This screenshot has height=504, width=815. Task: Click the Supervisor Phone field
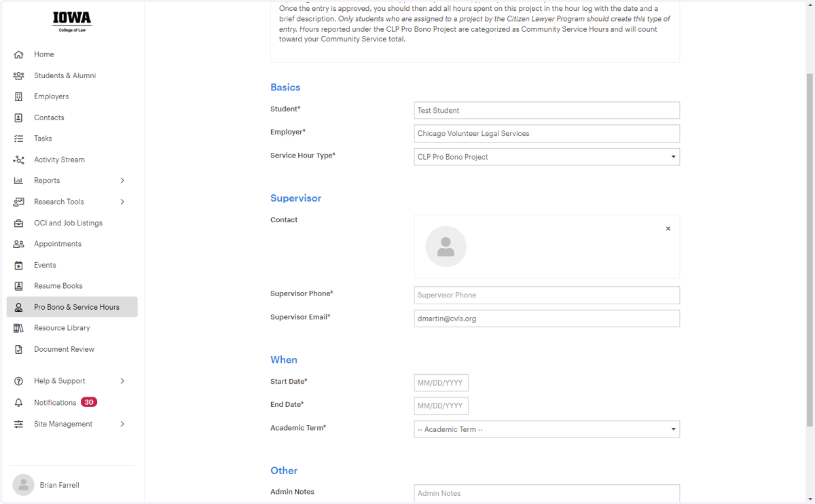point(547,295)
